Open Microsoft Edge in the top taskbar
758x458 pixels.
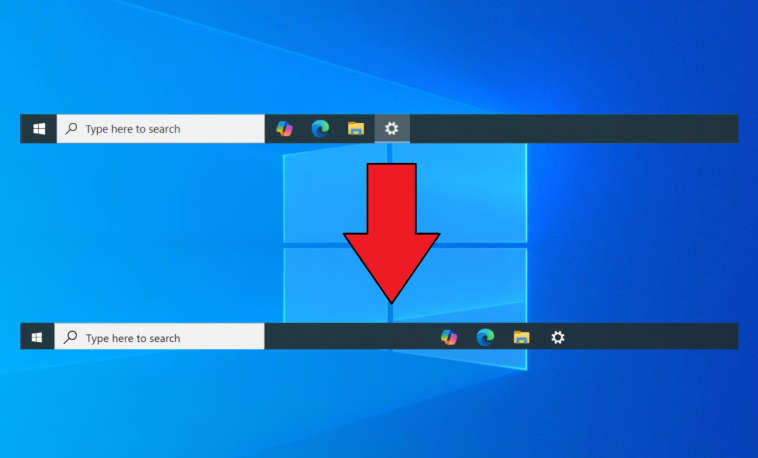coord(320,129)
